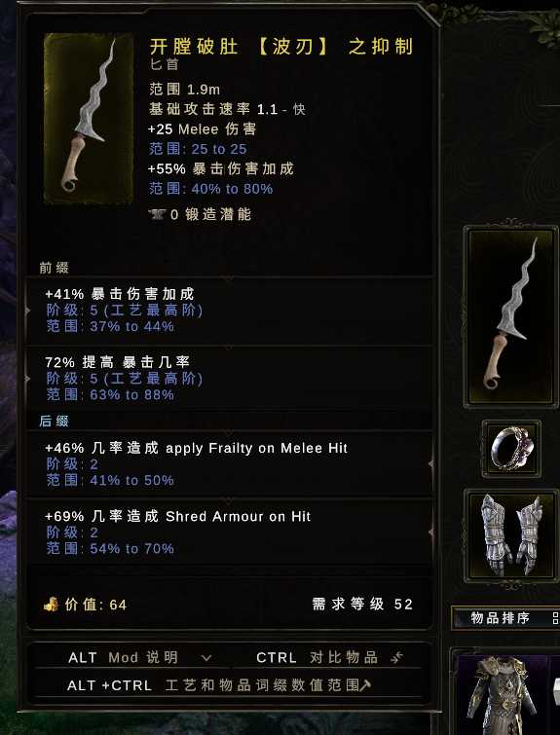Expand the critical chance prefix row arrow
Viewport: 560px width, 735px height.
click(28, 379)
